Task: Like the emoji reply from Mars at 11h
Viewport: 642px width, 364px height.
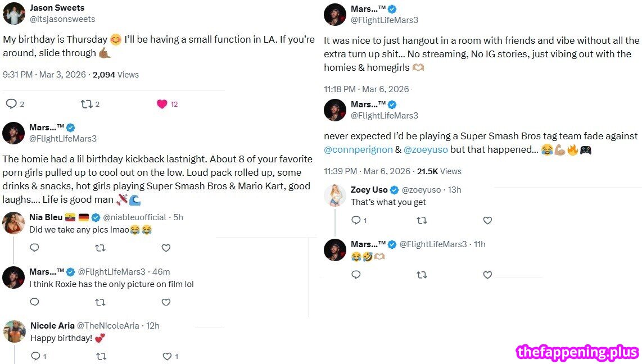Action: pyautogui.click(x=487, y=275)
